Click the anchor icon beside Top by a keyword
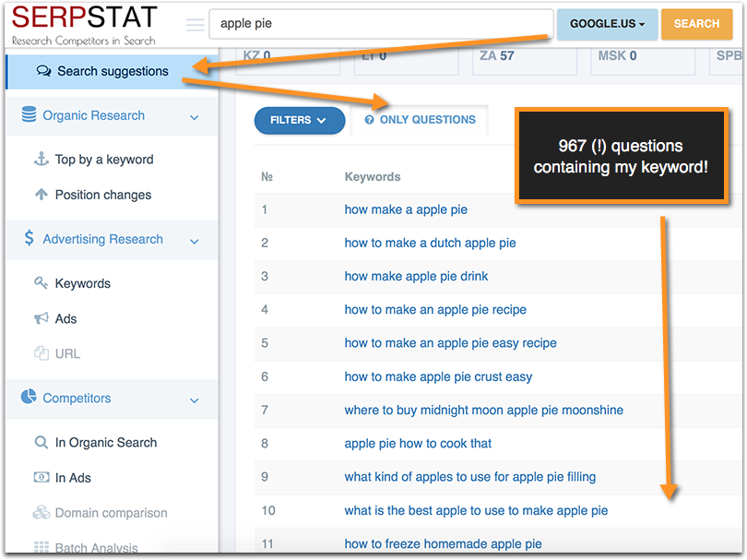 [41, 159]
